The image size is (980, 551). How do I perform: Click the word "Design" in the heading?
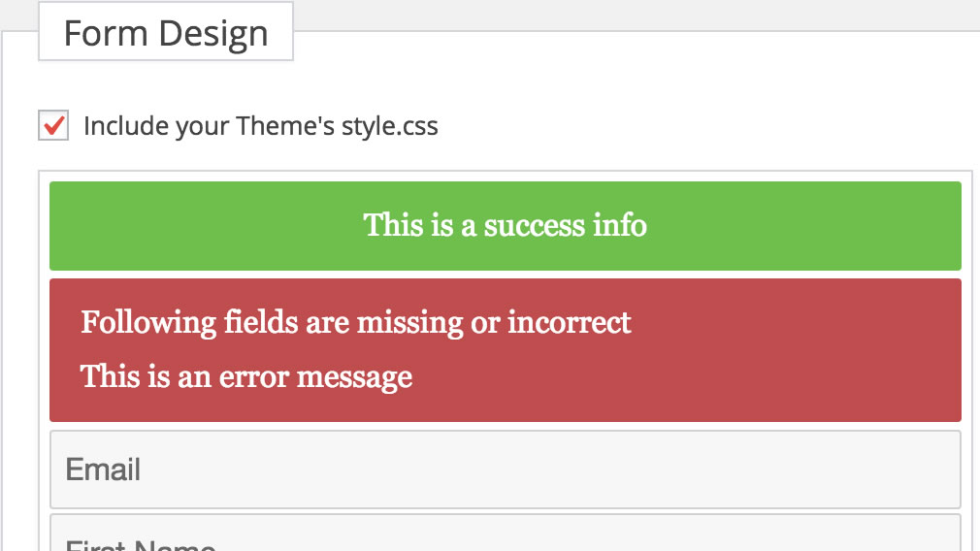pos(213,34)
